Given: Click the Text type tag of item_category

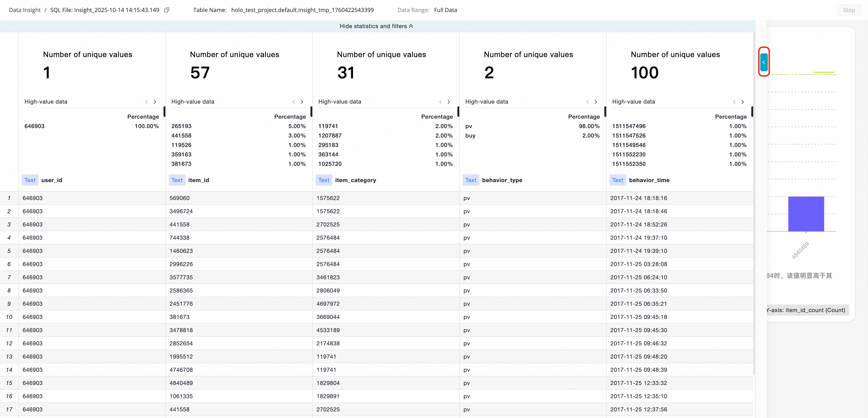Looking at the screenshot, I should pyautogui.click(x=323, y=180).
